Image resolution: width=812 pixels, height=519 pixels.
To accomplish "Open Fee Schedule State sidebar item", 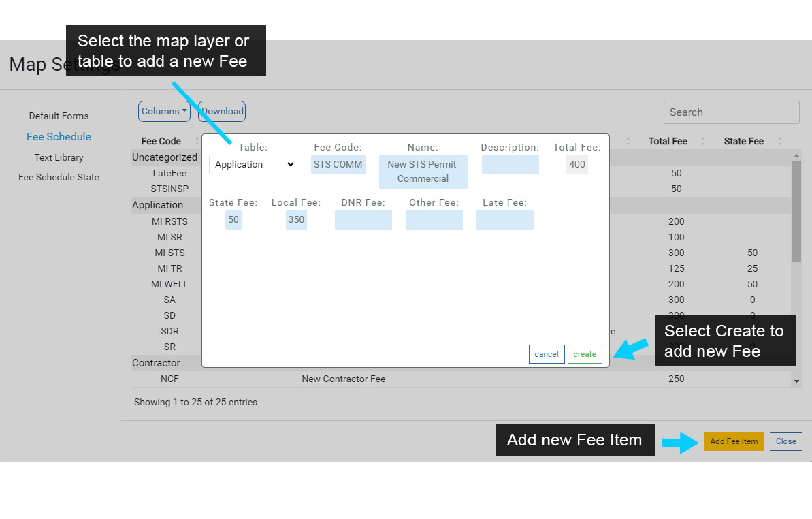I will pos(59,177).
